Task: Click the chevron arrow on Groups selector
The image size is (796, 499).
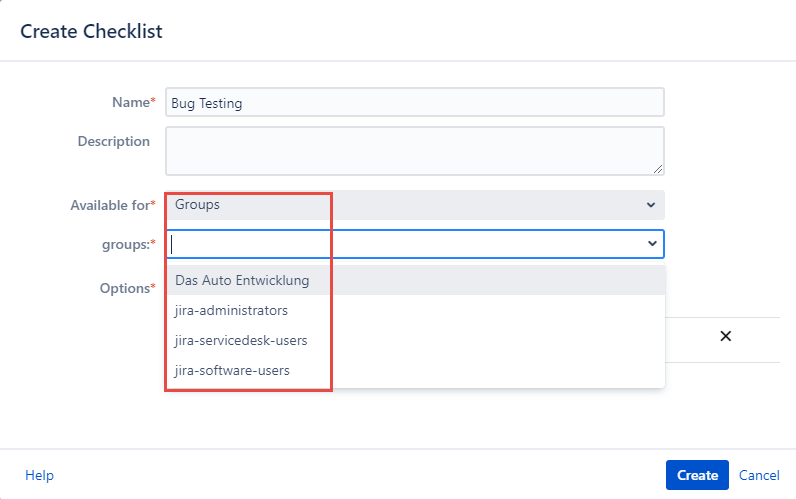Action: pos(651,205)
